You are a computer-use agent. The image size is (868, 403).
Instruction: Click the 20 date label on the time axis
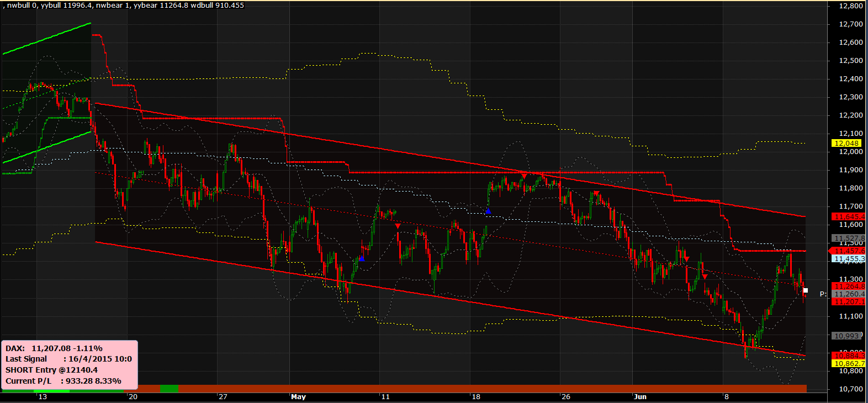coord(133,397)
